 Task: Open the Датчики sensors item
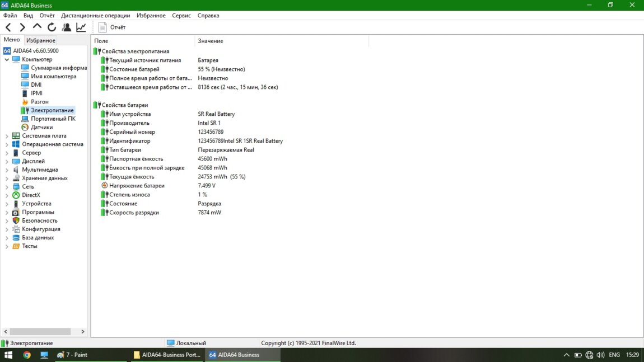point(41,127)
